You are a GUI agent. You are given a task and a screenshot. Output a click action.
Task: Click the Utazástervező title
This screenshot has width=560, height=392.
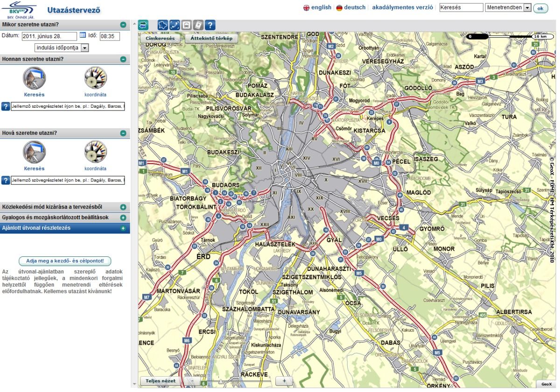tap(73, 10)
